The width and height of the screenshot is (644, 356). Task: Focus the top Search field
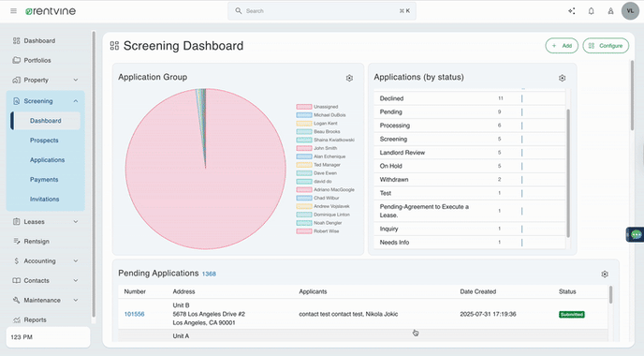[x=322, y=11]
